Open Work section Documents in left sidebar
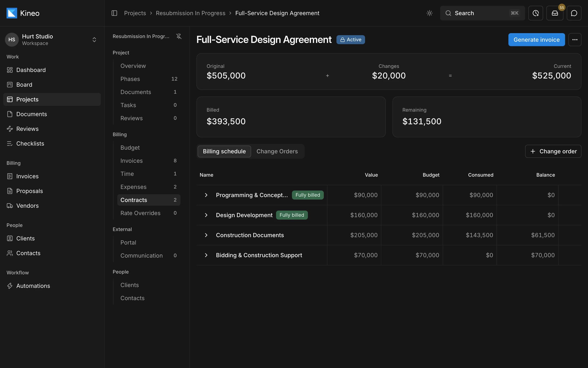588x368 pixels. pyautogui.click(x=52, y=114)
